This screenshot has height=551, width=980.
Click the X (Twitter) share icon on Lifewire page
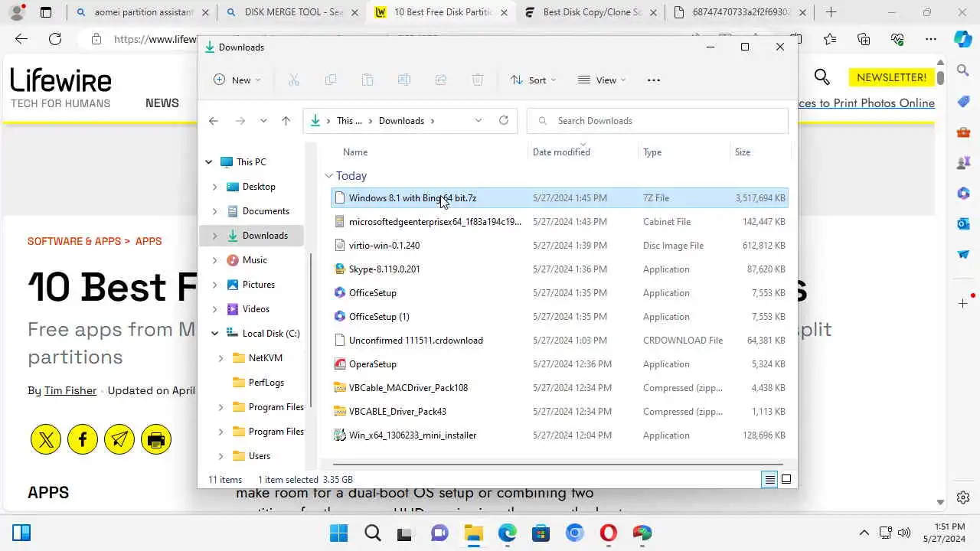pyautogui.click(x=46, y=439)
